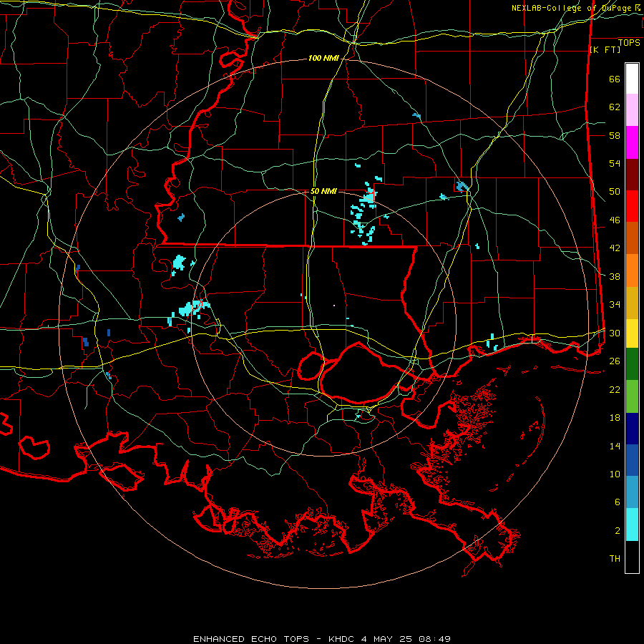644x644 pixels.
Task: Click the gold swatch near 34 kft
Action: [x=632, y=303]
